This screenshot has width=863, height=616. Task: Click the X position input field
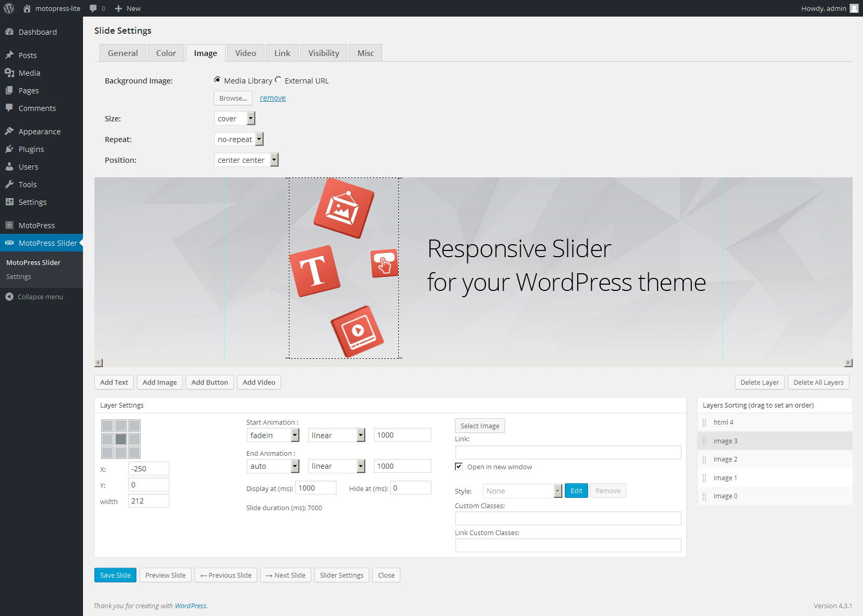[149, 469]
